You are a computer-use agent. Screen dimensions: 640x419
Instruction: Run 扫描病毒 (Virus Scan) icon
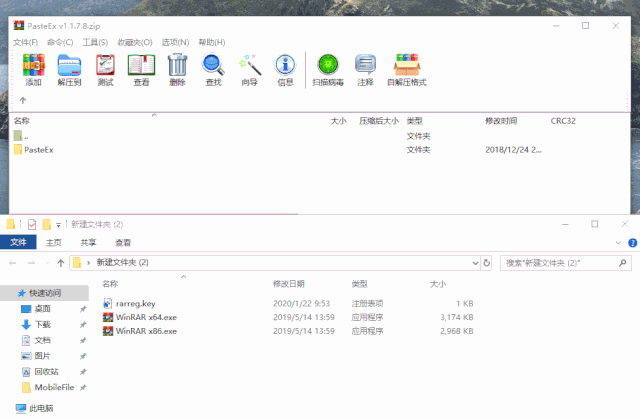pos(328,68)
